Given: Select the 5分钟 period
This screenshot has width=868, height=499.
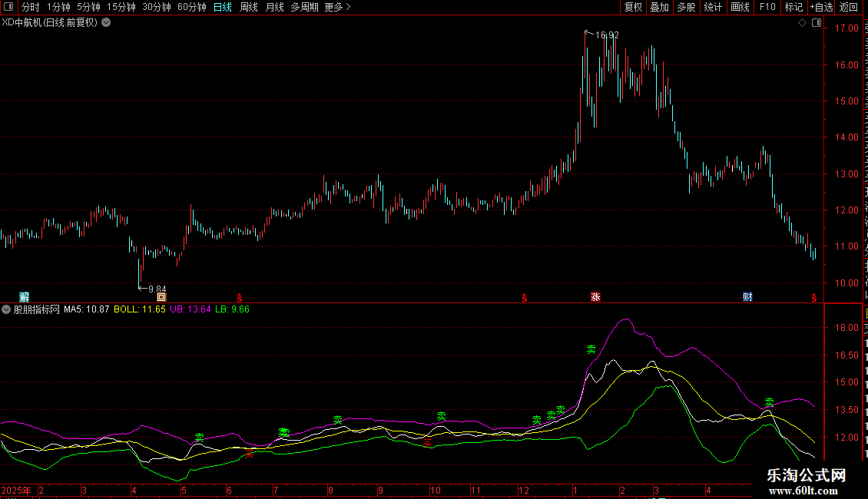Looking at the screenshot, I should point(88,7).
